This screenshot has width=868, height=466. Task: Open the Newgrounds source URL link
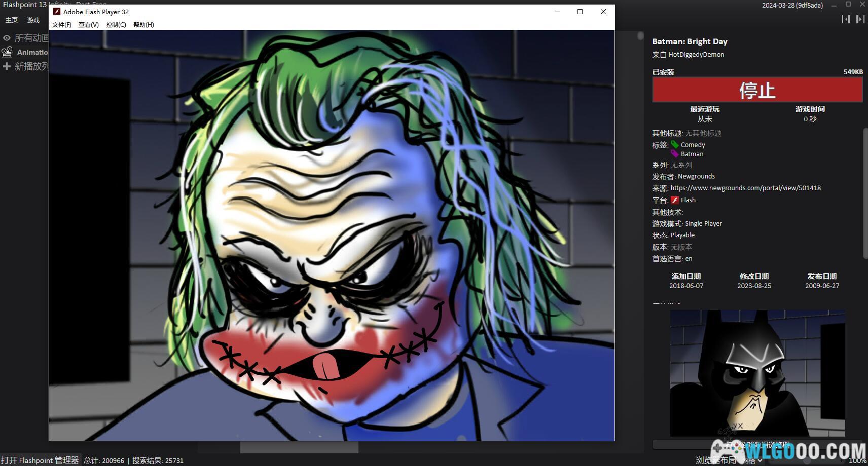pyautogui.click(x=745, y=188)
